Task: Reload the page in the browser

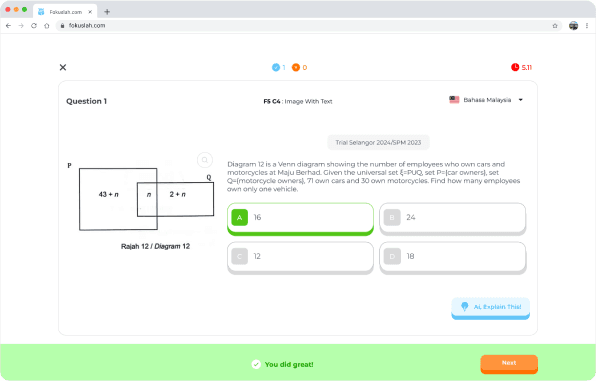Action: [x=34, y=25]
